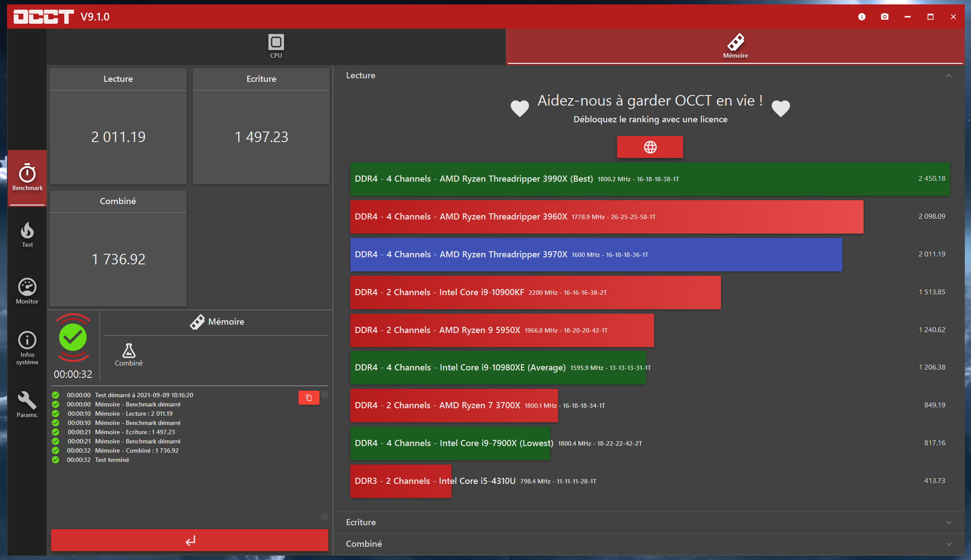Click the info icon in title bar
Screen dimensions: 971x560
tap(861, 17)
